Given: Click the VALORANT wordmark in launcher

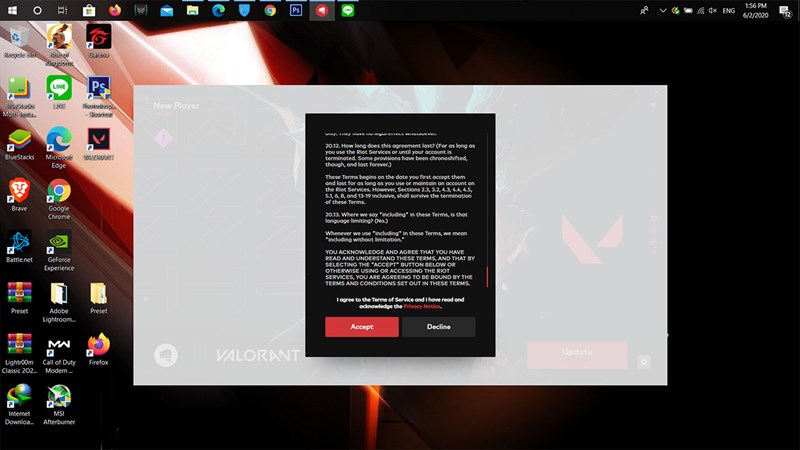Looking at the screenshot, I should coord(258,355).
